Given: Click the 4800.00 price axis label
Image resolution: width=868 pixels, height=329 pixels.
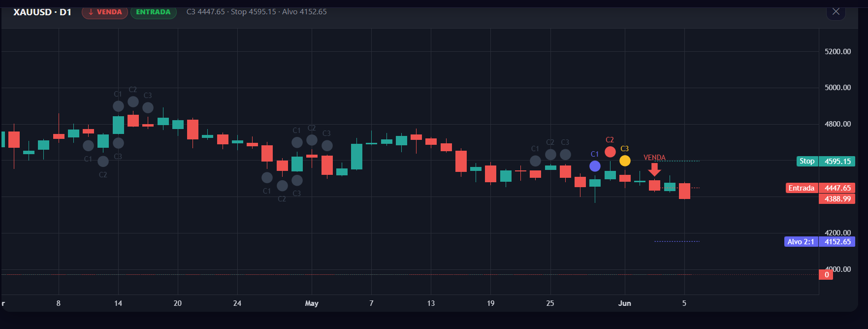Looking at the screenshot, I should tap(837, 124).
